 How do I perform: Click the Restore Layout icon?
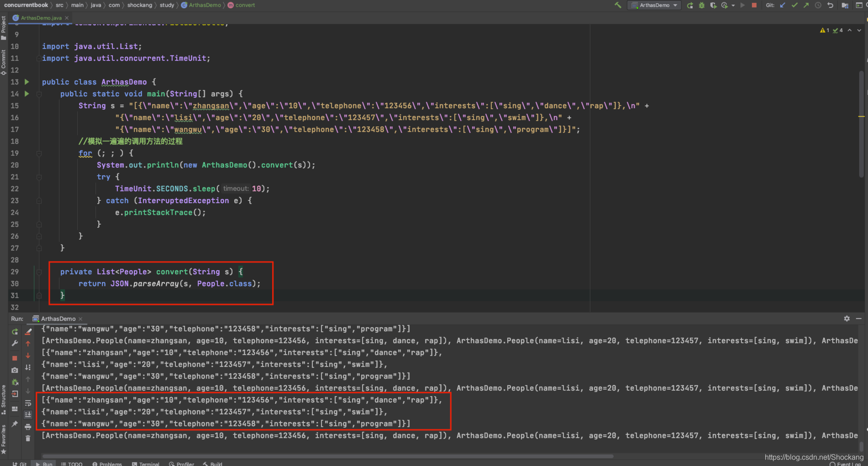point(15,409)
